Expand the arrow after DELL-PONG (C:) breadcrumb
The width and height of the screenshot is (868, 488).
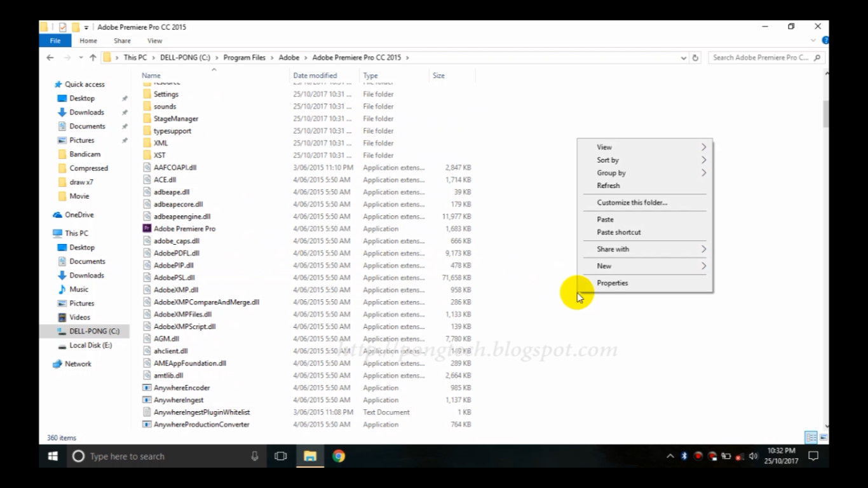click(217, 57)
